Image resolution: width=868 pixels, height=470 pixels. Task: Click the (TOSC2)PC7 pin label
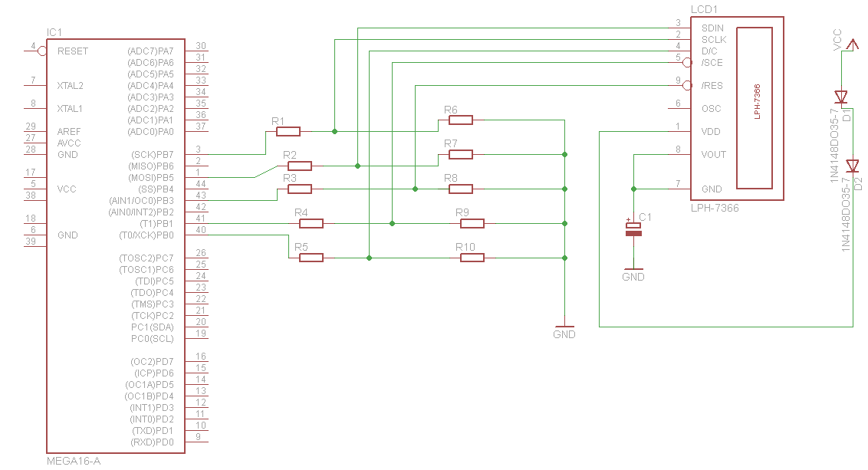146,258
